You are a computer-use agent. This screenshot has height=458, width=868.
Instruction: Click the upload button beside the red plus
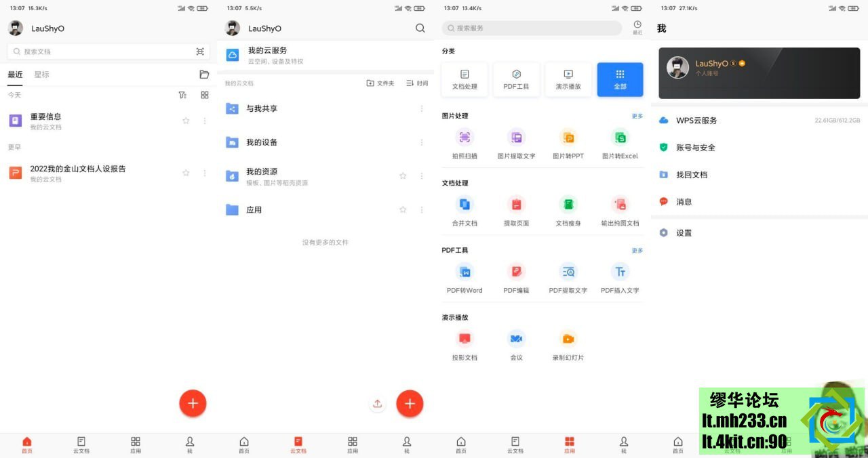[x=378, y=404]
